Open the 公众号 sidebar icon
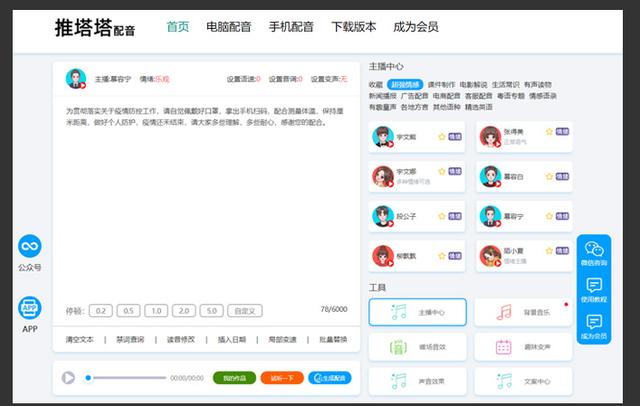The width and height of the screenshot is (640, 406). pyautogui.click(x=30, y=247)
